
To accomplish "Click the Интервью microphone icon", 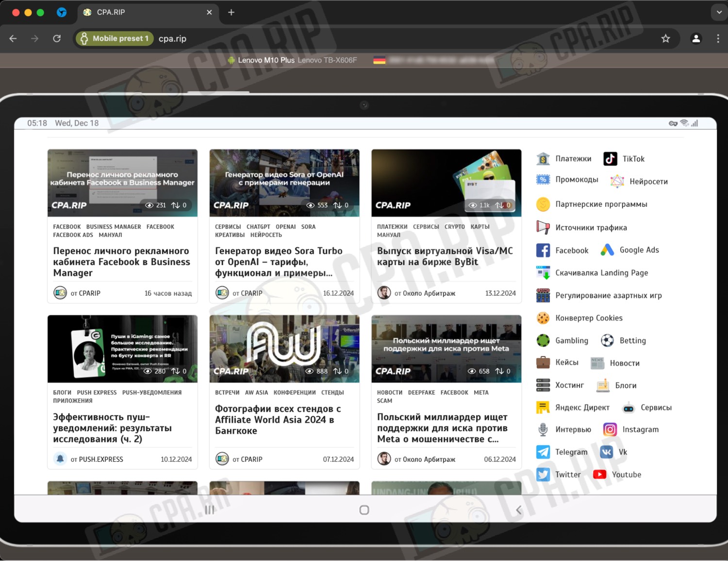I will point(543,429).
